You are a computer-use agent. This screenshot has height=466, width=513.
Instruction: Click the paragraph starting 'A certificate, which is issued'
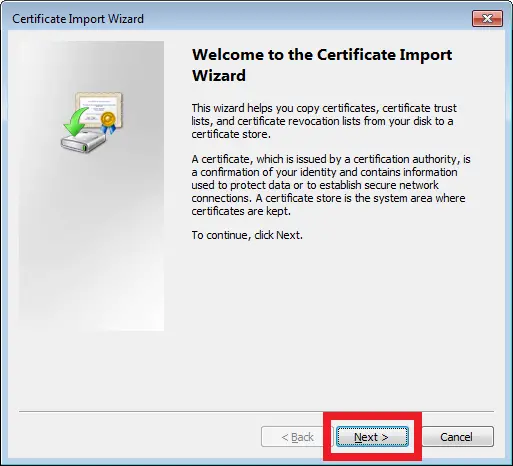(331, 185)
